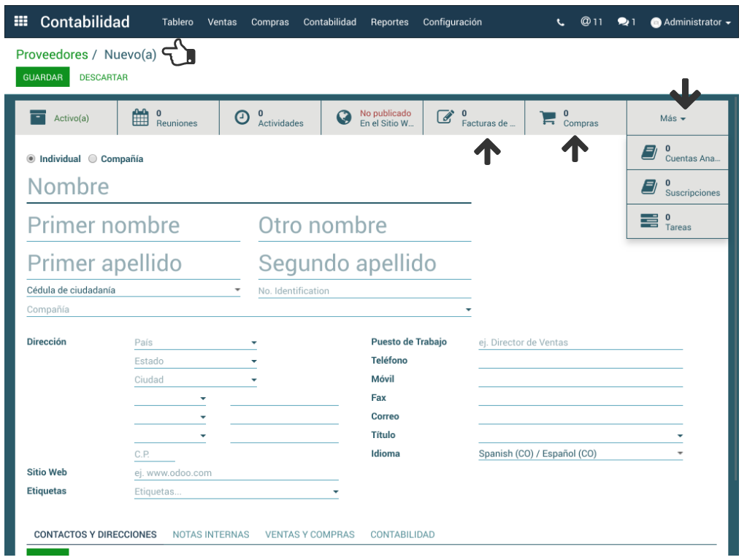Click the Reuniones calendar icon
The width and height of the screenshot is (747, 560).
(x=141, y=118)
